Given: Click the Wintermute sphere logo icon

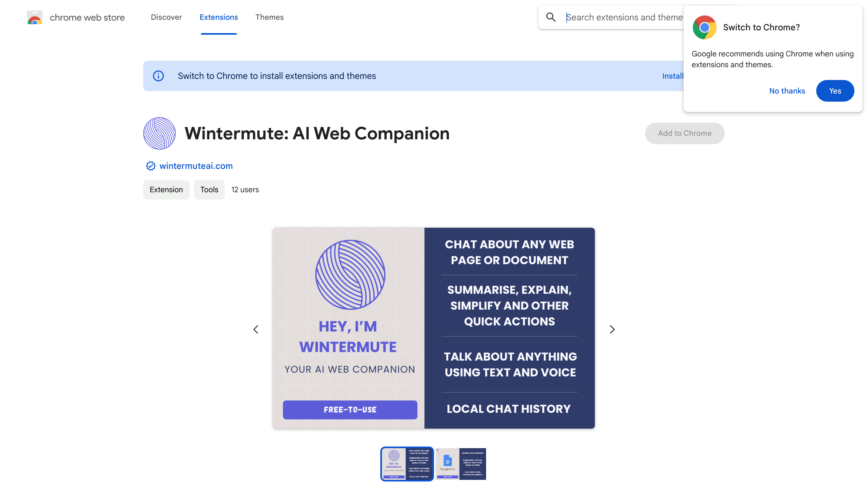Looking at the screenshot, I should [x=159, y=133].
